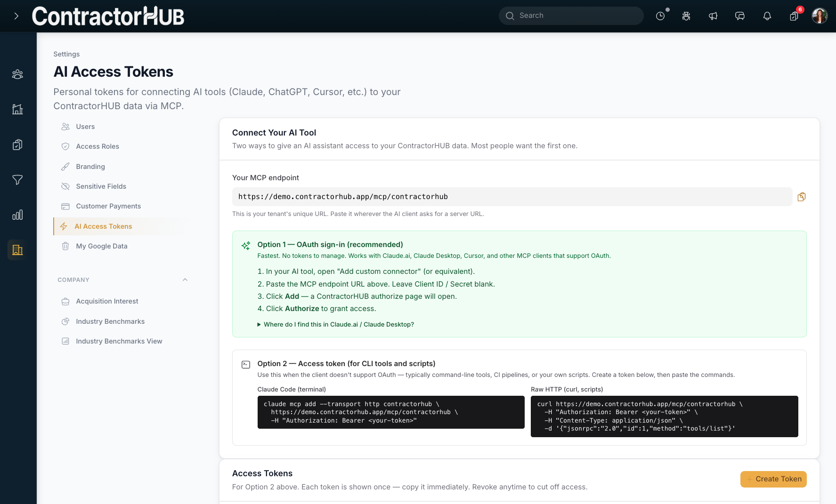This screenshot has height=504, width=836.
Task: Click the 'Option 1 — OAuth sign-in (recommended)' heading
Action: pyautogui.click(x=330, y=244)
